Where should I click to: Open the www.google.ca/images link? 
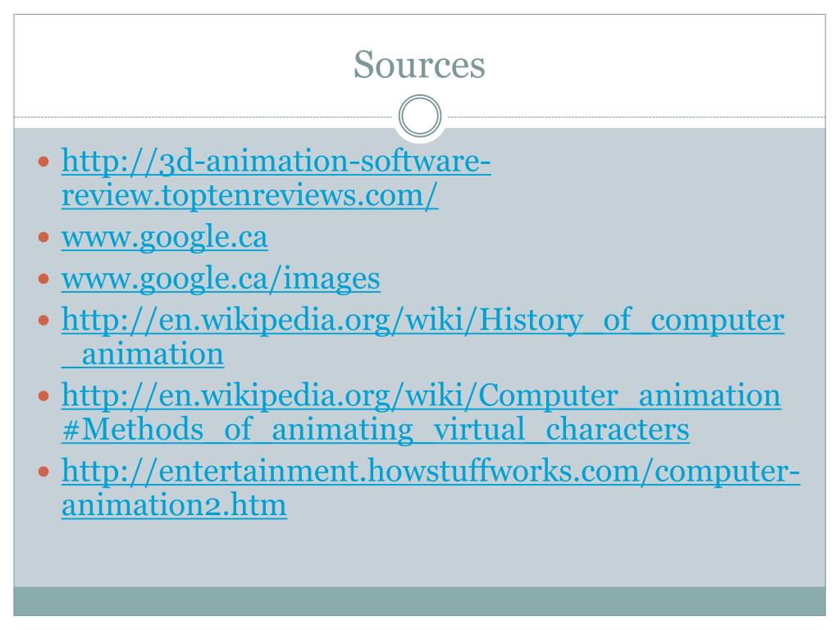(x=221, y=279)
